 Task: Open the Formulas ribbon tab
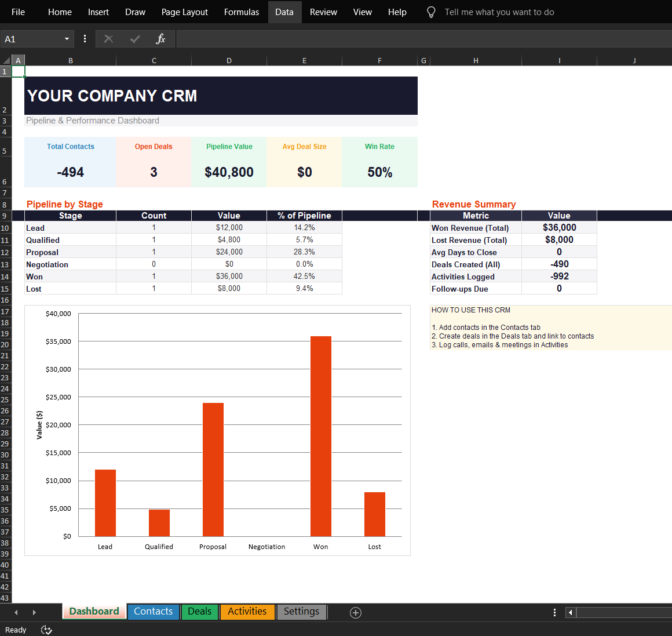click(241, 12)
